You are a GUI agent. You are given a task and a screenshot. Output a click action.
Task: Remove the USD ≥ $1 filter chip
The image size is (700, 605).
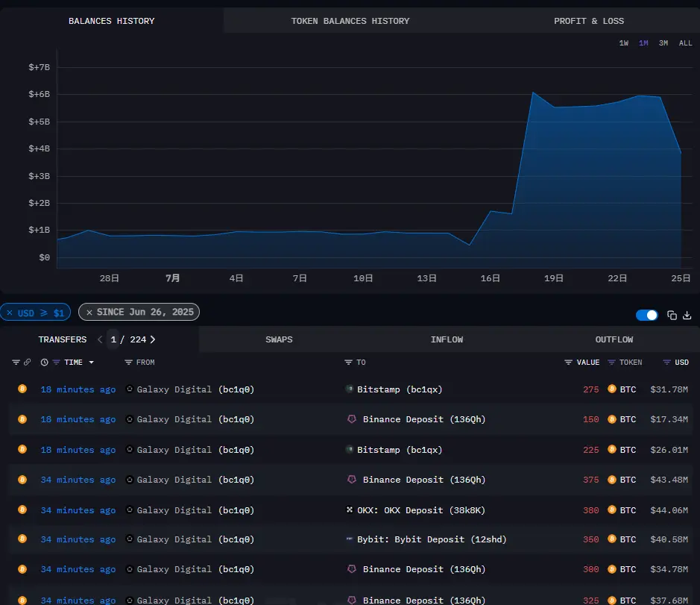click(x=10, y=313)
